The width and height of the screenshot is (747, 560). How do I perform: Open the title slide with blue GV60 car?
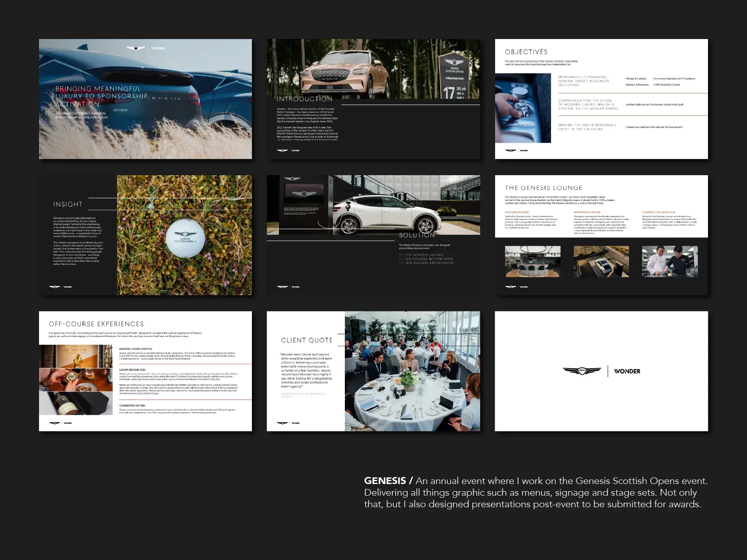tap(145, 99)
